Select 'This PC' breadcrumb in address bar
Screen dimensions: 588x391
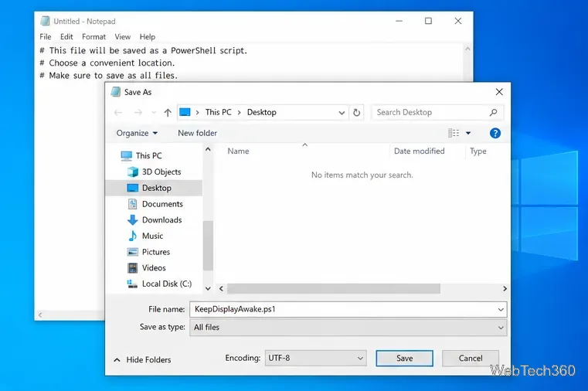[x=218, y=112]
